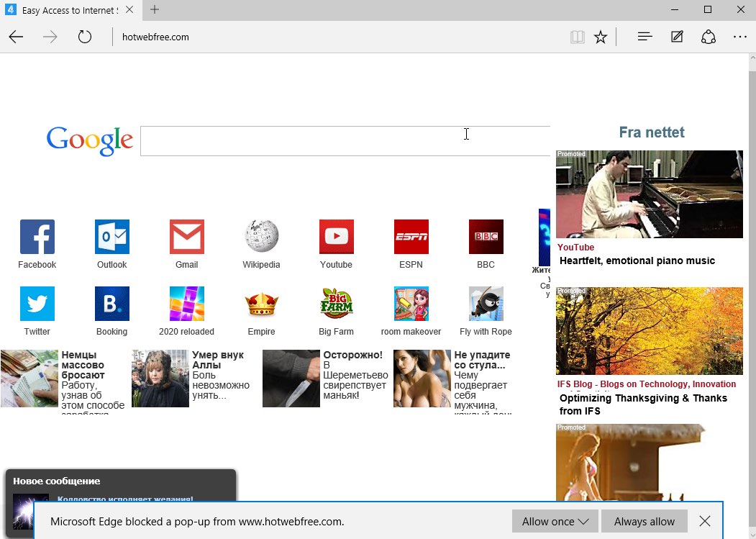
Task: Select the Easy Access to Internet tab
Action: tap(68, 10)
